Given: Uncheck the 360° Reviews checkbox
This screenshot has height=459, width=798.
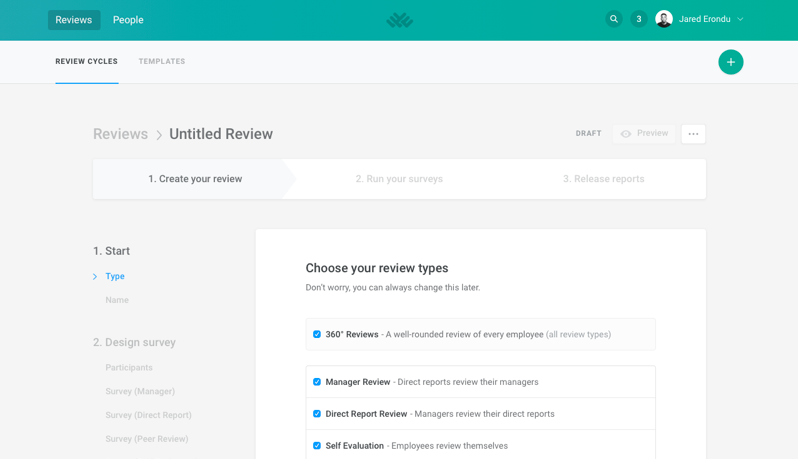Looking at the screenshot, I should coord(317,334).
